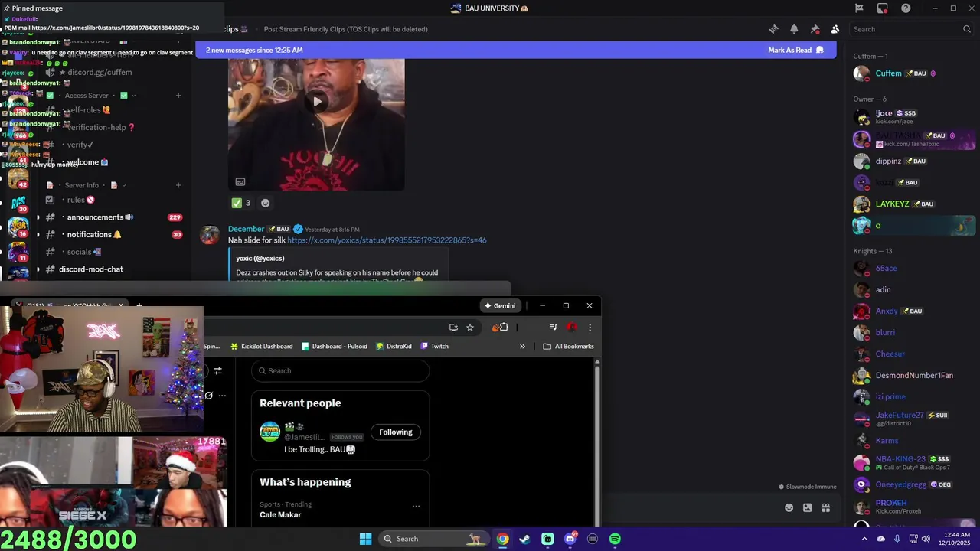Open Windows Start button
This screenshot has height=551, width=980.
point(365,539)
